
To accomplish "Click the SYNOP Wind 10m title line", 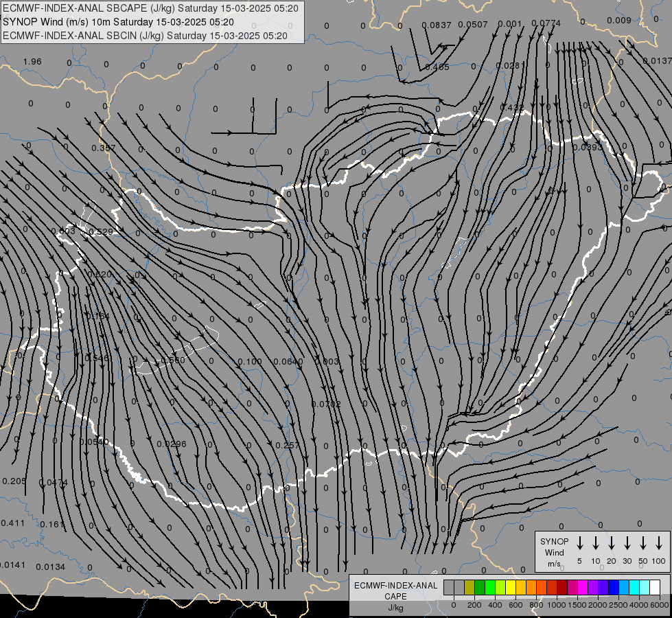I will (x=118, y=22).
